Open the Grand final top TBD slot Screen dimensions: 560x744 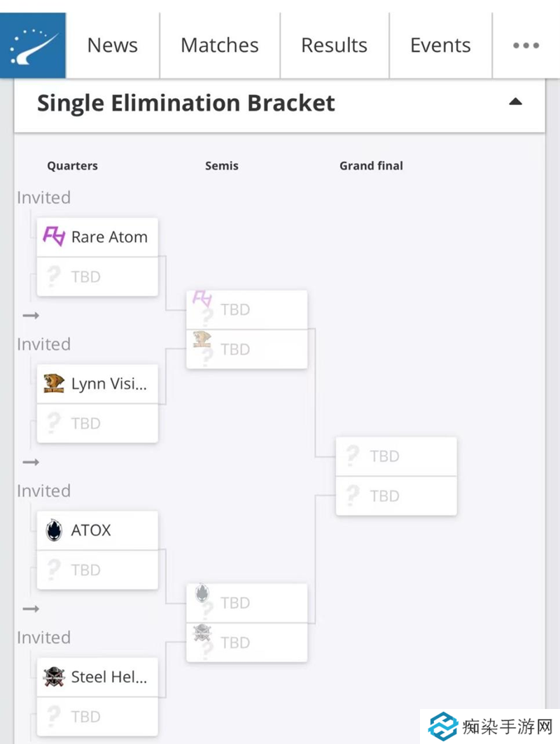pyautogui.click(x=396, y=456)
